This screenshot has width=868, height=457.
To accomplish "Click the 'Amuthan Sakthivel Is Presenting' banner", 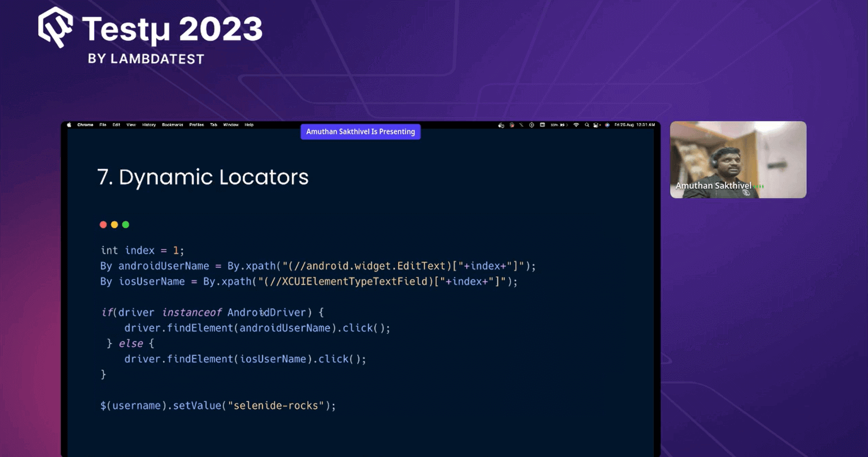I will (x=360, y=131).
